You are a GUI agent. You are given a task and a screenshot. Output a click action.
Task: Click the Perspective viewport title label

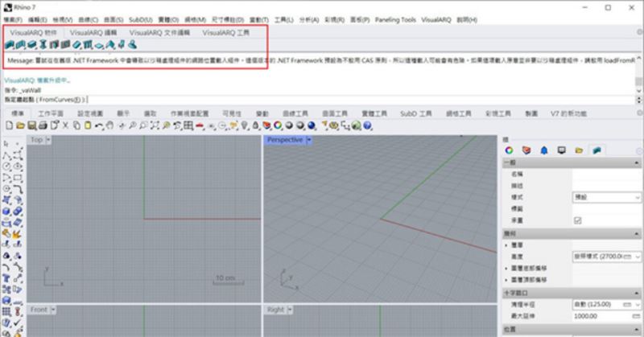(x=285, y=140)
